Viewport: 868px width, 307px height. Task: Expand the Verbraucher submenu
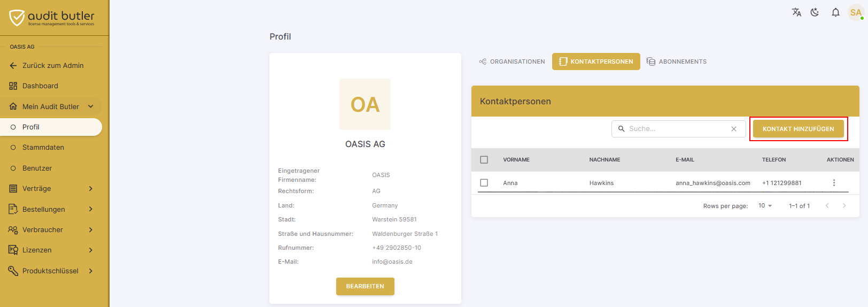pyautogui.click(x=91, y=229)
